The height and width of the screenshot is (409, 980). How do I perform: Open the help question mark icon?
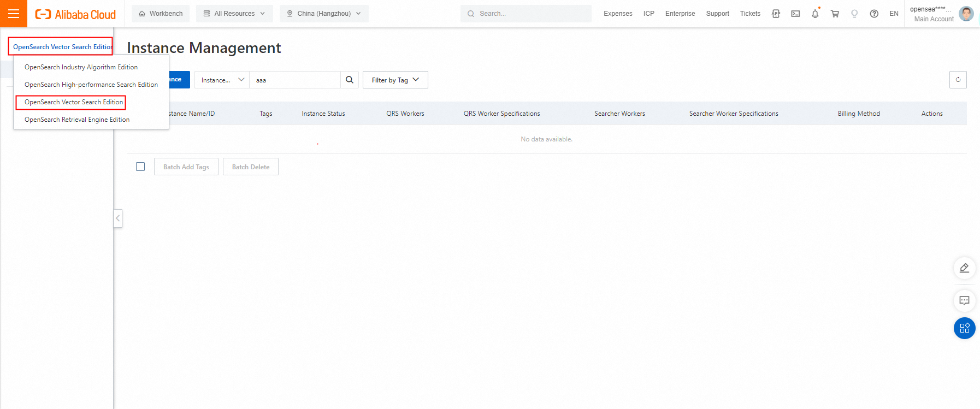(x=874, y=14)
